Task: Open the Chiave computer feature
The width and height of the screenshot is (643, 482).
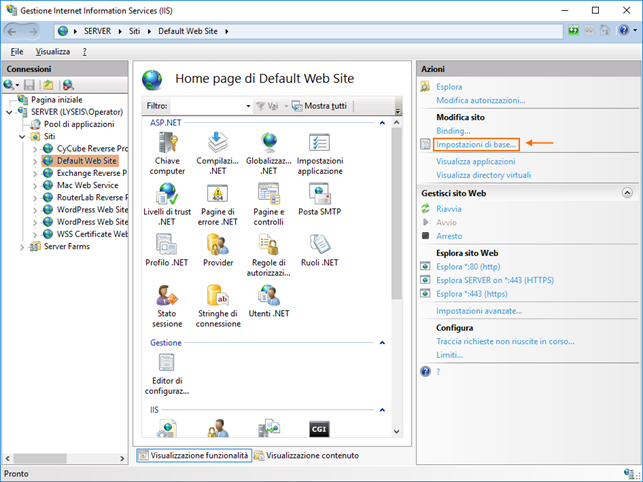Action: [x=167, y=154]
